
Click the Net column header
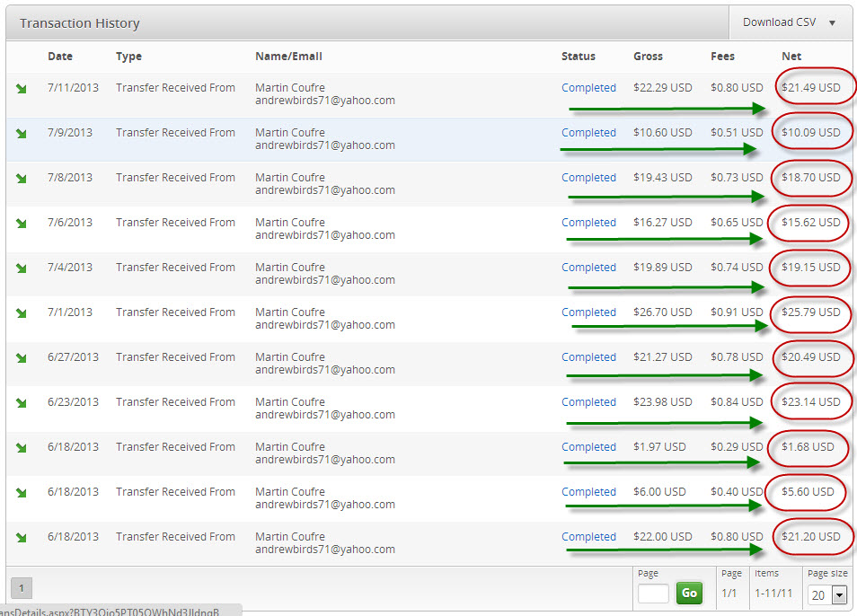coord(791,56)
